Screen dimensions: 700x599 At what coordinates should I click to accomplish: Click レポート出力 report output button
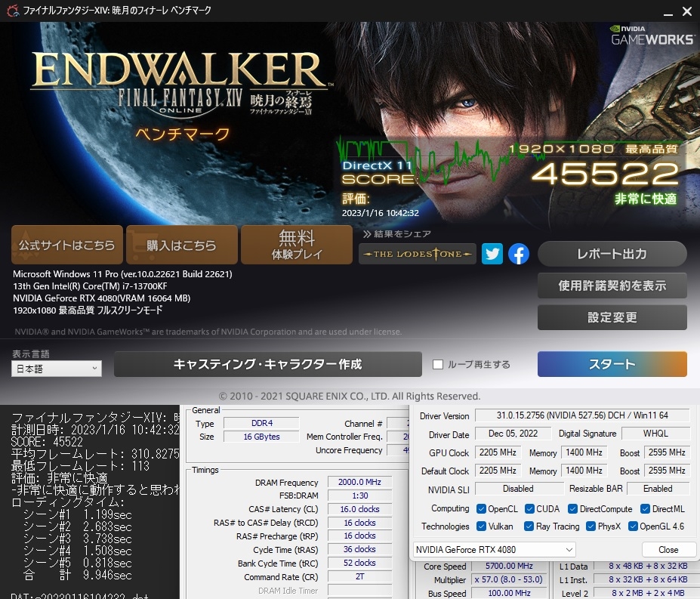coord(612,254)
